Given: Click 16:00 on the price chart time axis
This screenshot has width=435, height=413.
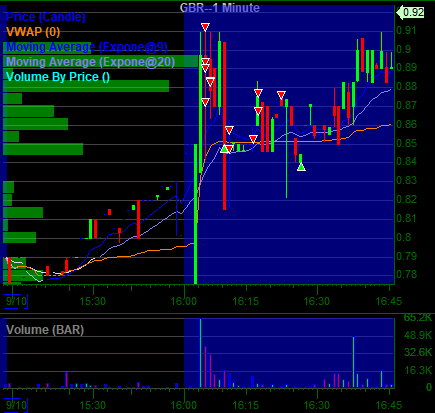Looking at the screenshot, I should (184, 301).
